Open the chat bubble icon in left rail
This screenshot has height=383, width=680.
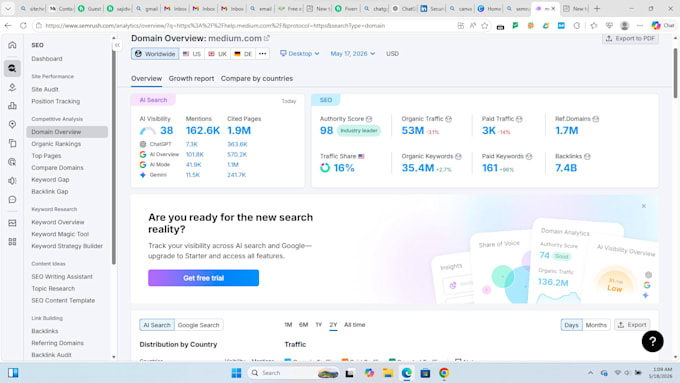(x=12, y=200)
